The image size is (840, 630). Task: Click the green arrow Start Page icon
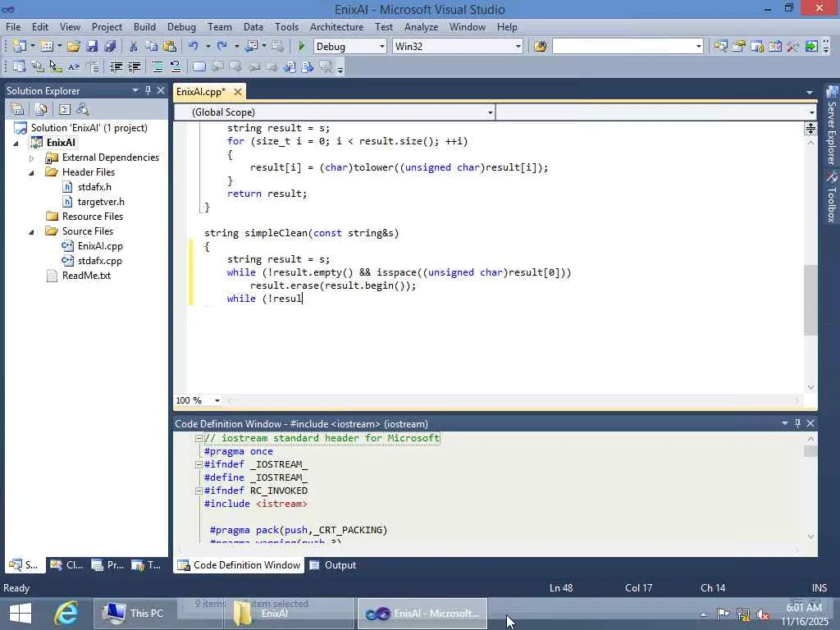pyautogui.click(x=811, y=47)
